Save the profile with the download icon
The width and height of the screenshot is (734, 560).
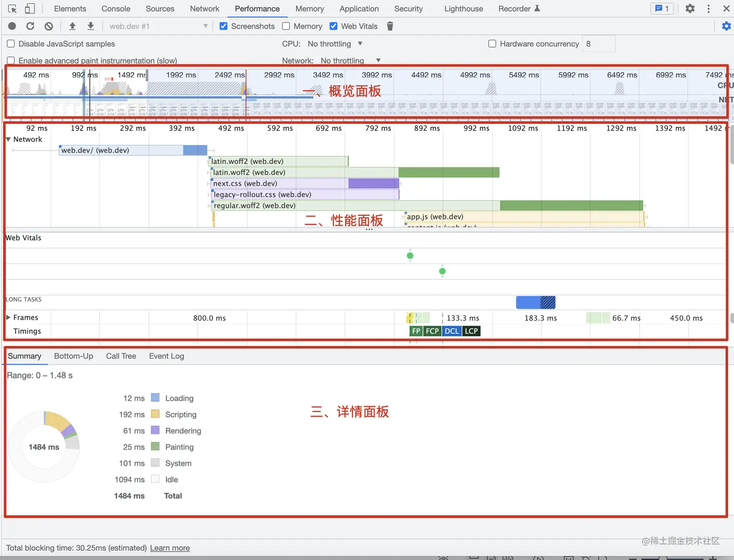tap(91, 26)
